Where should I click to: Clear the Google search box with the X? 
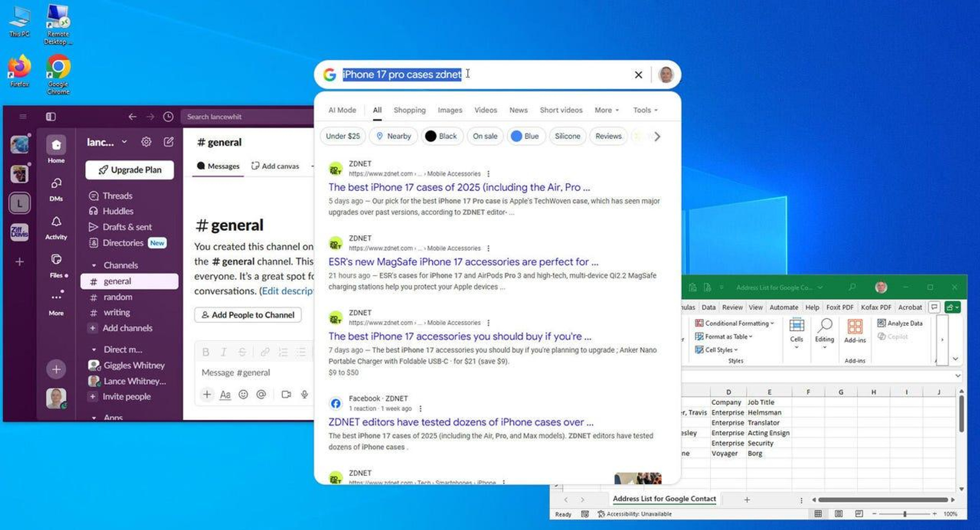point(638,75)
